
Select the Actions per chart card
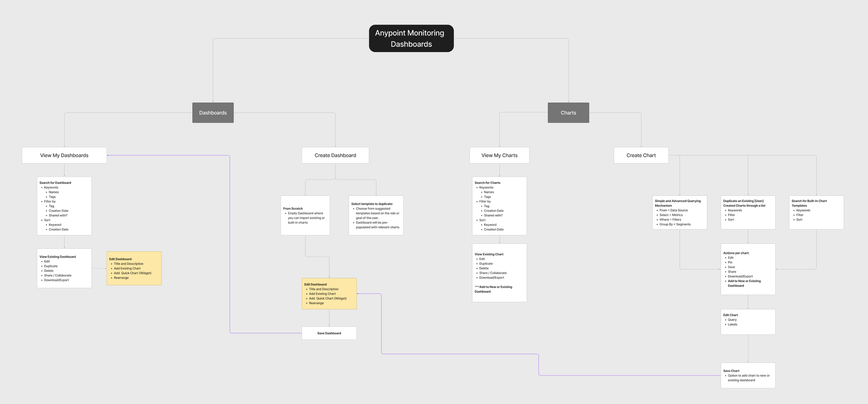748,269
